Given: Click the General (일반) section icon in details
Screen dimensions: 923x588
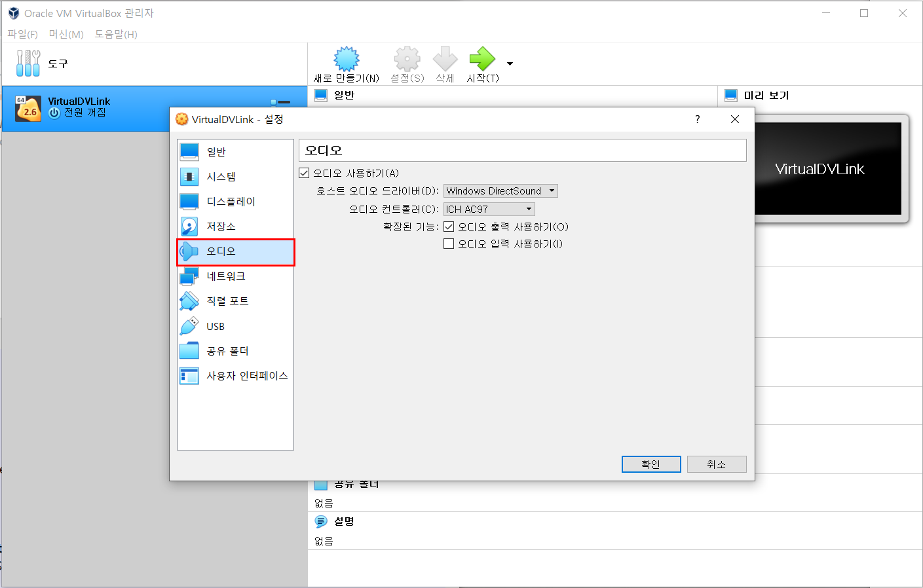Looking at the screenshot, I should 321,96.
